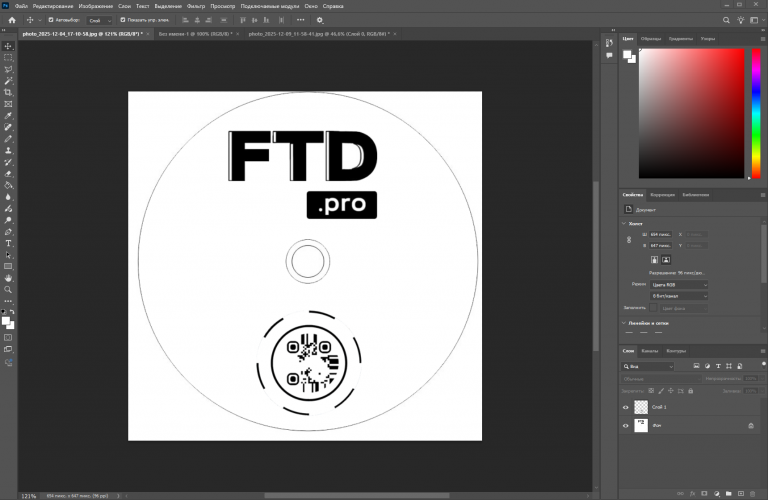Open the Файл menu
768x500 pixels.
[x=21, y=6]
